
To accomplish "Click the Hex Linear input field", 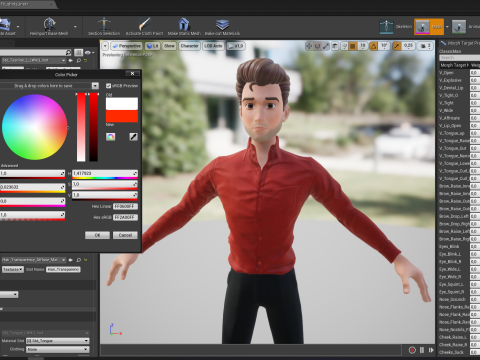I will point(125,206).
